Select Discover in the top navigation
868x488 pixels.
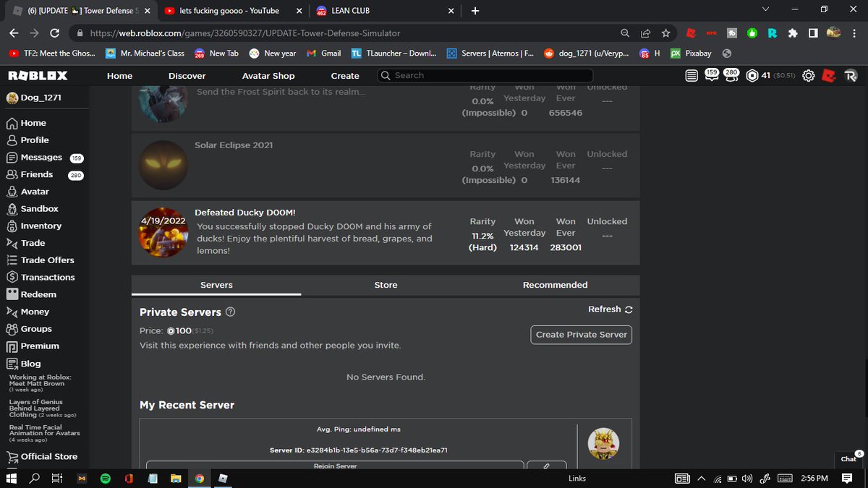(187, 76)
